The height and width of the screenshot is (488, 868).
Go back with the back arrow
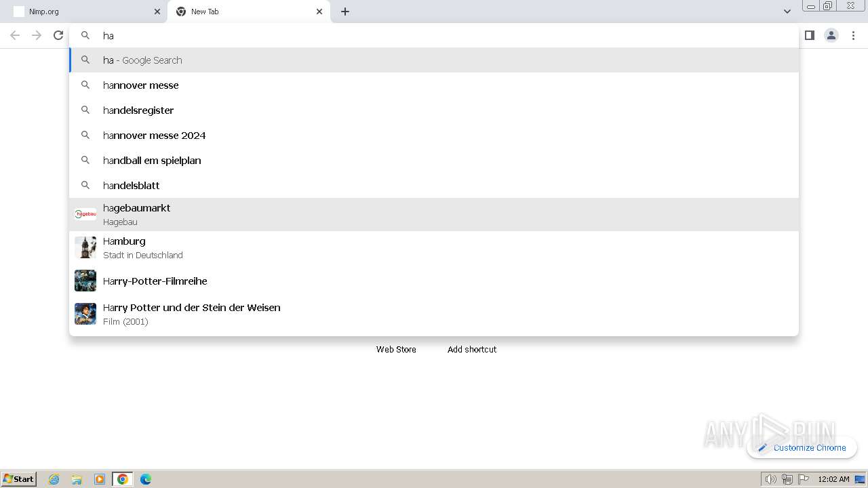[15, 35]
